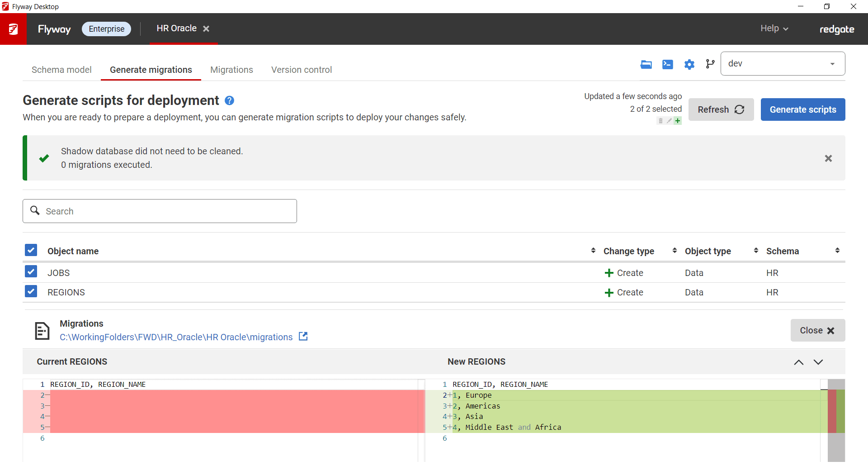Image resolution: width=868 pixels, height=466 pixels.
Task: Click added line '3, Asia' in diff
Action: (468, 416)
